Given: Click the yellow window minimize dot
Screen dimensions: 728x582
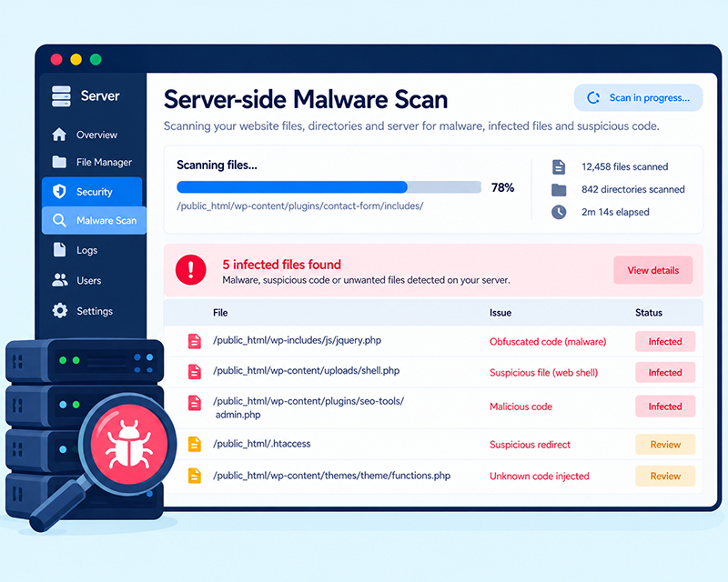Looking at the screenshot, I should (x=76, y=59).
